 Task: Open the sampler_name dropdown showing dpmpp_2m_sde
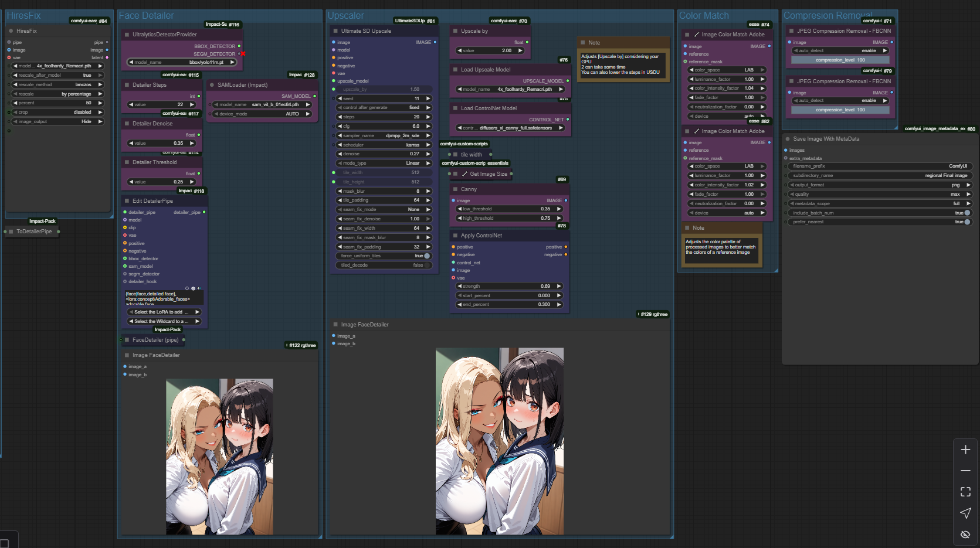pyautogui.click(x=384, y=135)
